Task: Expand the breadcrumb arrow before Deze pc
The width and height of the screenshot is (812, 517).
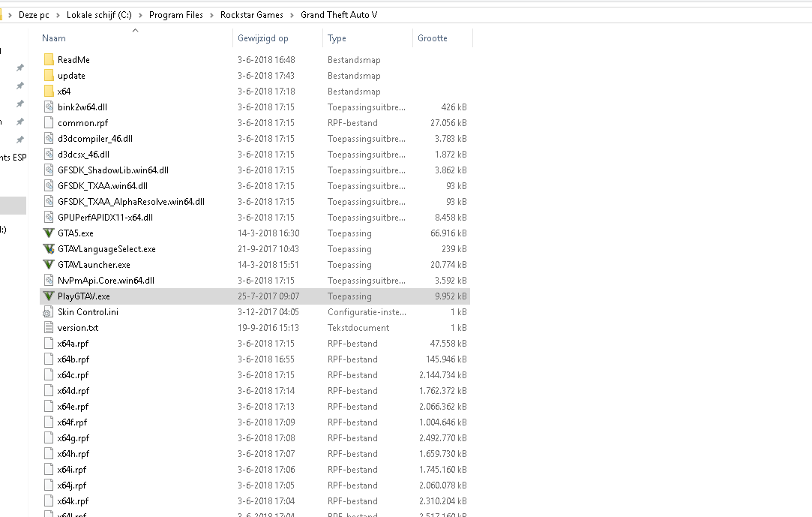Action: (x=10, y=15)
